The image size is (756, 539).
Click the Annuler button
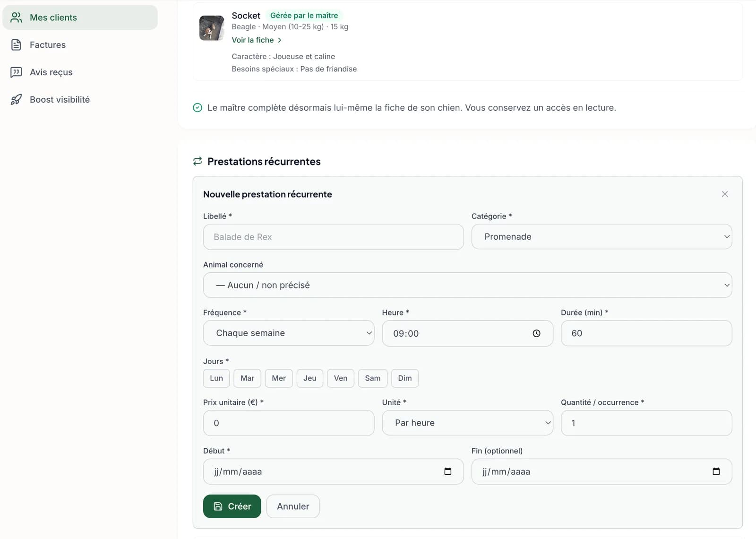pos(293,506)
